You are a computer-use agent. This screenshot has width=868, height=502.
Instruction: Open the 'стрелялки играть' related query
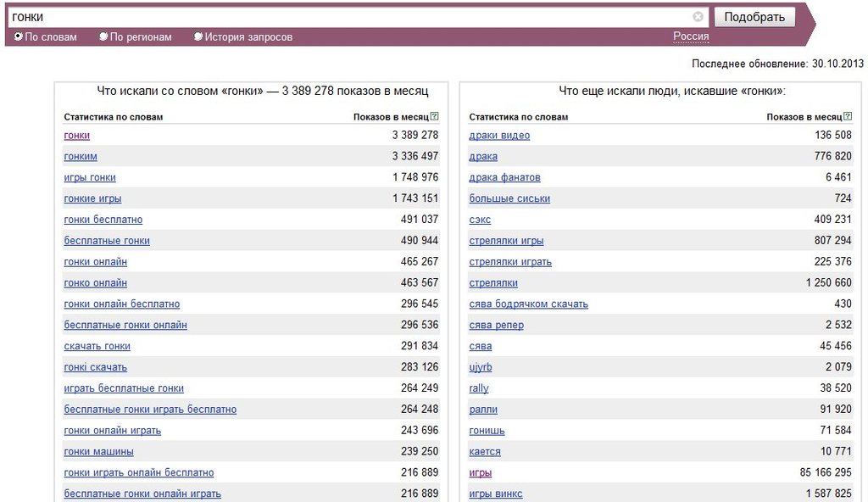pos(510,261)
